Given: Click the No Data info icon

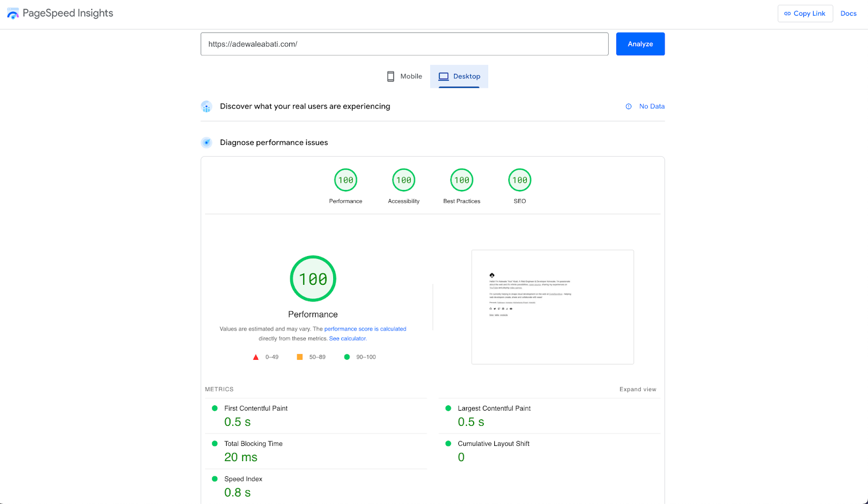Looking at the screenshot, I should pos(628,106).
